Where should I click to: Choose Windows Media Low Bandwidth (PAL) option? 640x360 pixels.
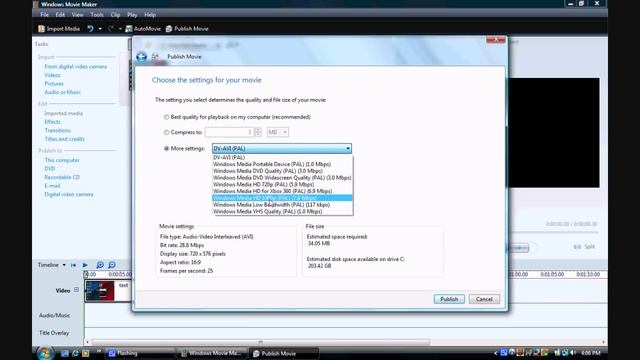tap(282, 205)
